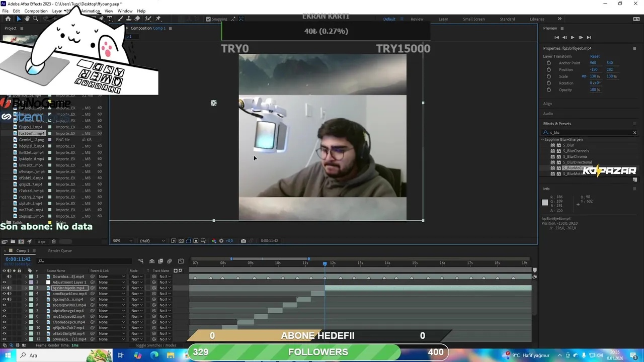Select the Zoom magnifier tool
644x362 pixels.
(x=35, y=19)
